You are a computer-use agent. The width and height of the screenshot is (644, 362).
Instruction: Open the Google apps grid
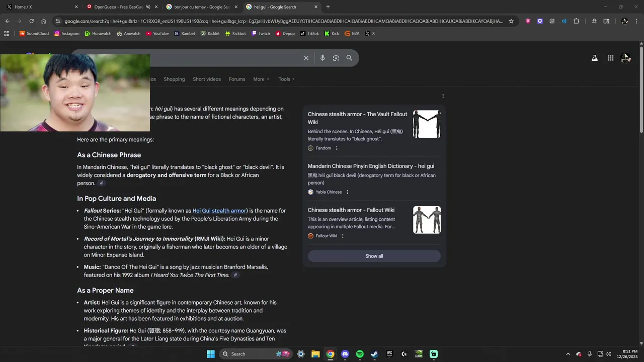(610, 58)
